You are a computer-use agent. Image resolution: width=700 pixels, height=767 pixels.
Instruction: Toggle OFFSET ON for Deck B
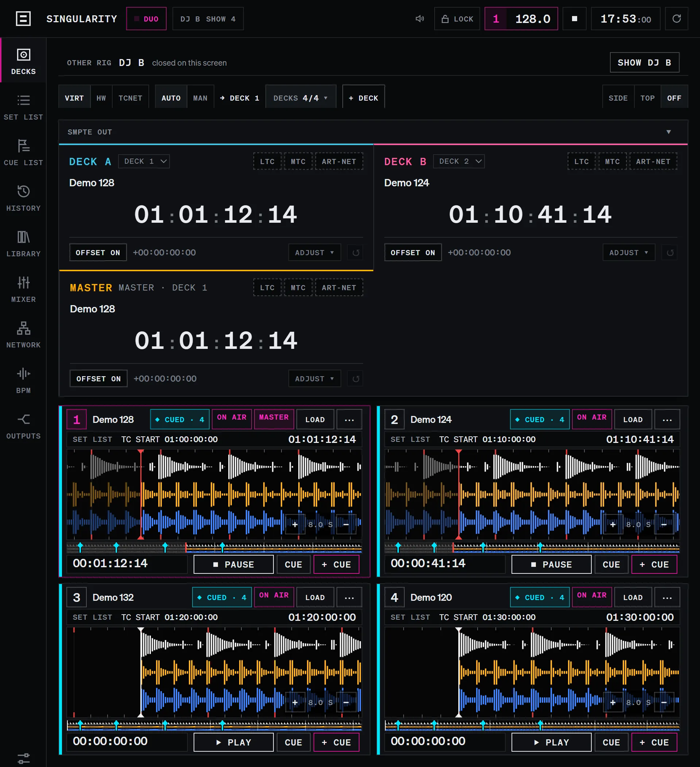[413, 253]
